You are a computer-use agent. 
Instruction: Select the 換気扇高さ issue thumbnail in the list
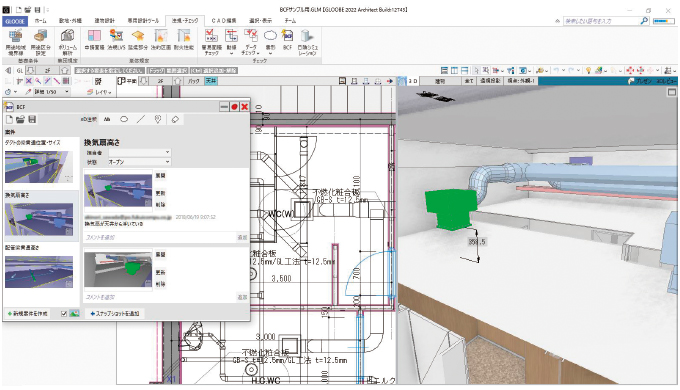coord(39,220)
